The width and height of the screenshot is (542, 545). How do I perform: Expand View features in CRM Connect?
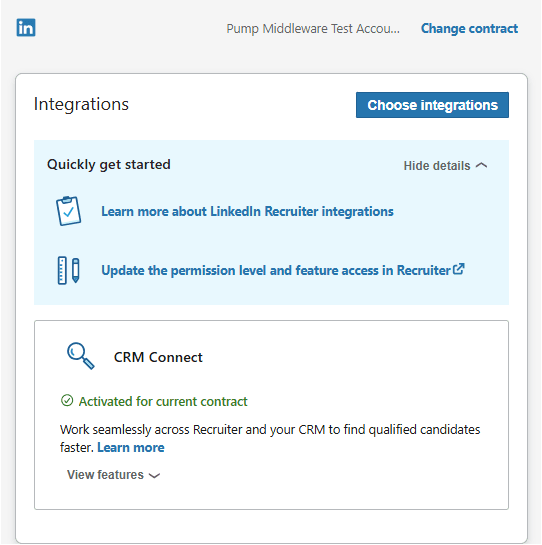coord(113,475)
